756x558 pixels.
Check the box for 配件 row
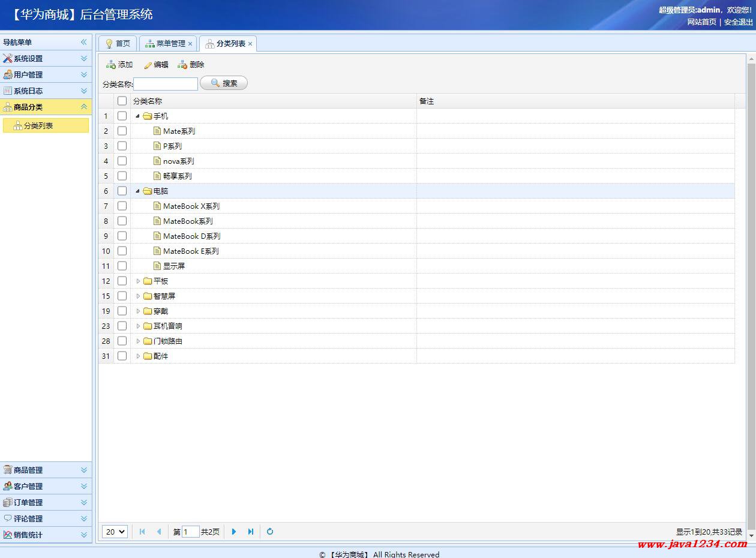(x=122, y=356)
